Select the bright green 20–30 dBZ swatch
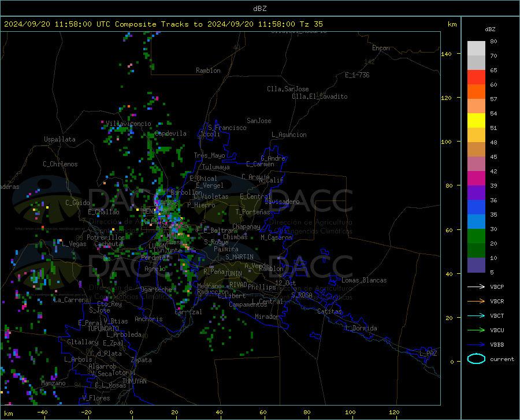This screenshot has height=420, width=520. click(x=476, y=236)
